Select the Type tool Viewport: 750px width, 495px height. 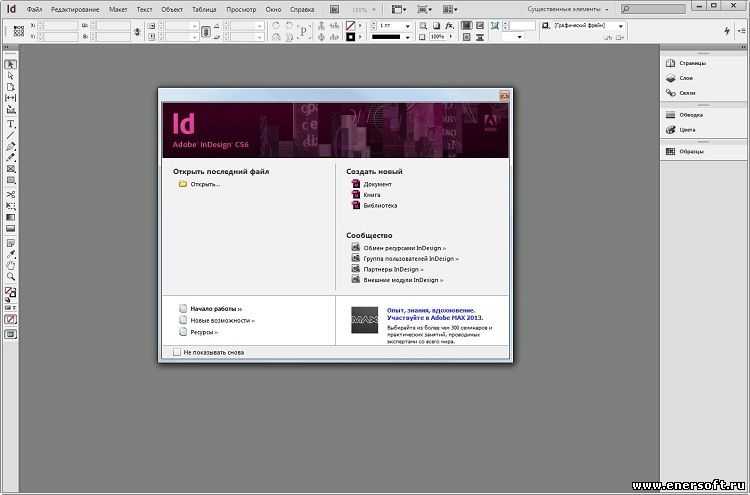pos(10,124)
